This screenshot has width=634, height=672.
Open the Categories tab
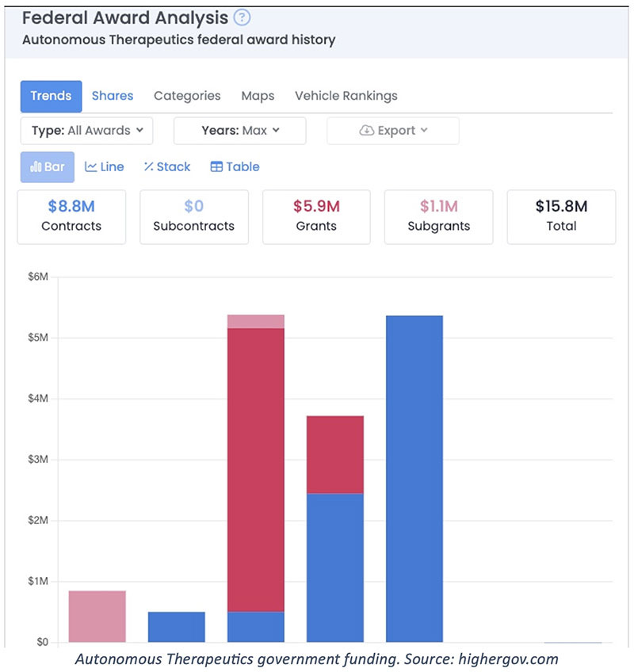pyautogui.click(x=187, y=96)
